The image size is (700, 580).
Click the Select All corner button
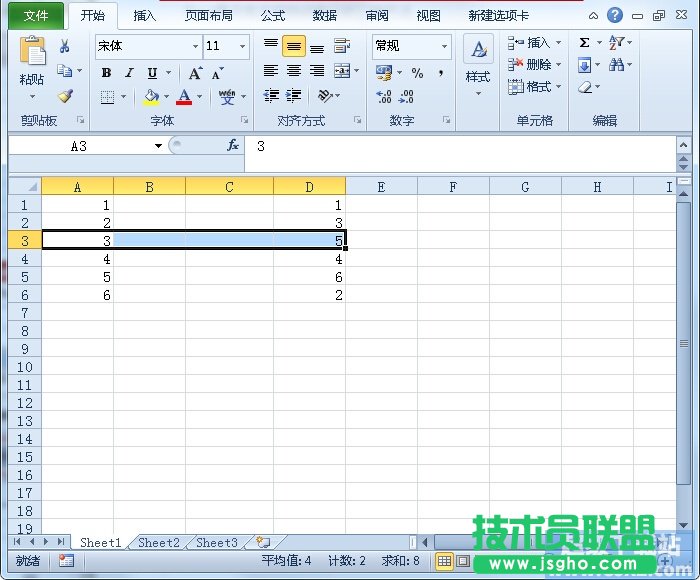25,186
